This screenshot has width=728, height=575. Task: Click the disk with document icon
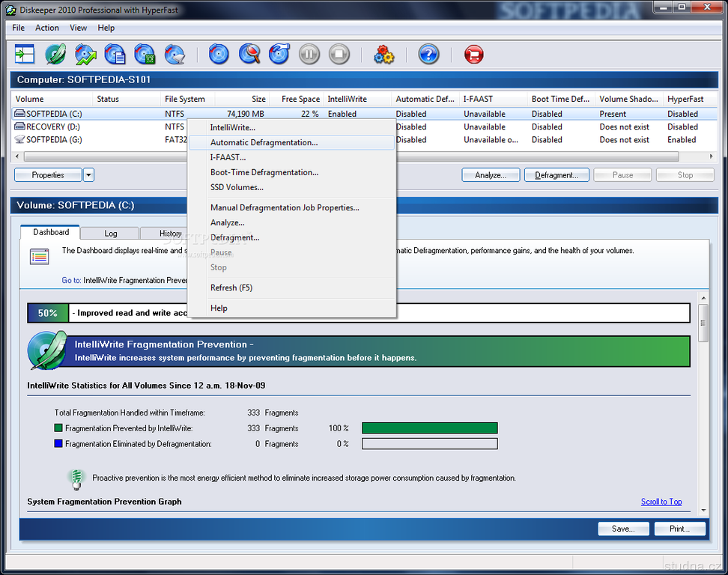point(115,54)
